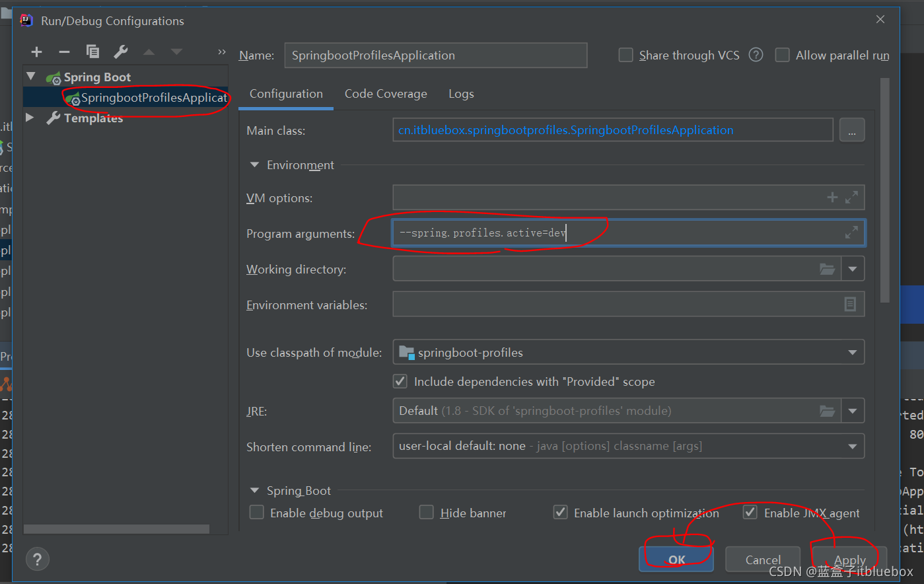This screenshot has width=924, height=584.
Task: Open edit templates wrench icon
Action: coord(121,52)
